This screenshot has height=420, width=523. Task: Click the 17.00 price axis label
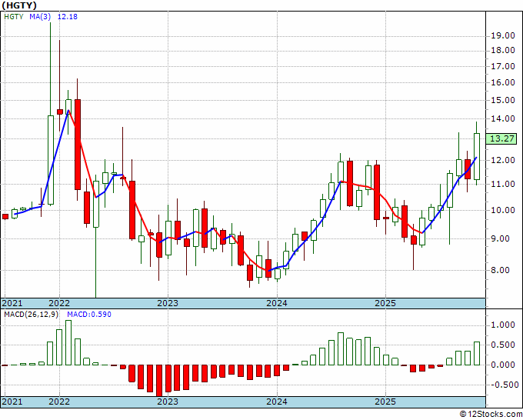click(x=503, y=66)
